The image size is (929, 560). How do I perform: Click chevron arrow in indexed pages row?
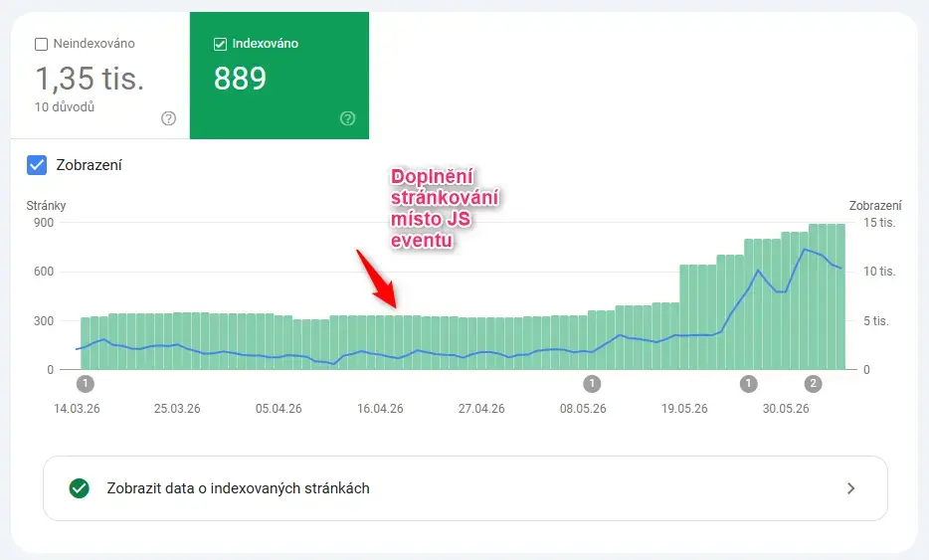(x=851, y=488)
